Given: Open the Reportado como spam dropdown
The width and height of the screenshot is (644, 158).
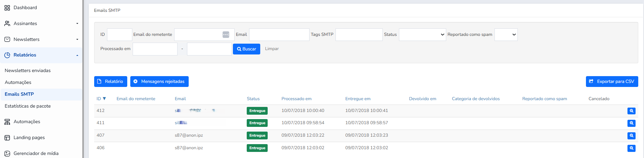Looking at the screenshot, I should [506, 35].
